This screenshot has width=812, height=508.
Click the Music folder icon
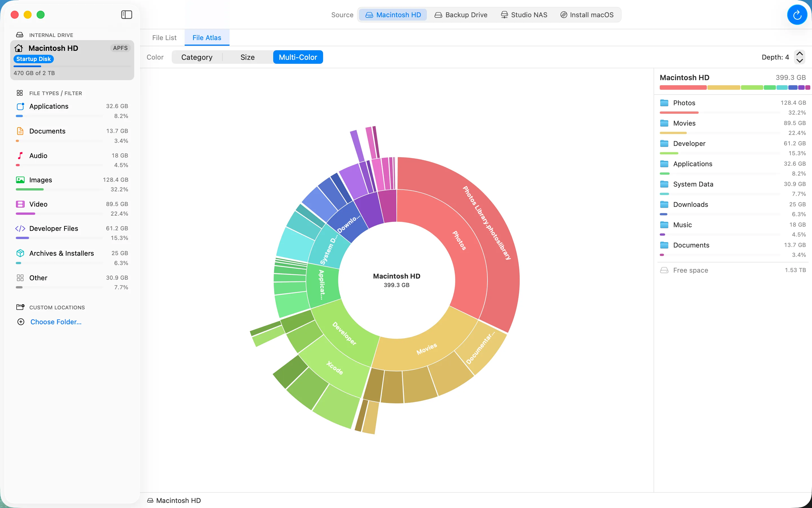click(x=664, y=225)
